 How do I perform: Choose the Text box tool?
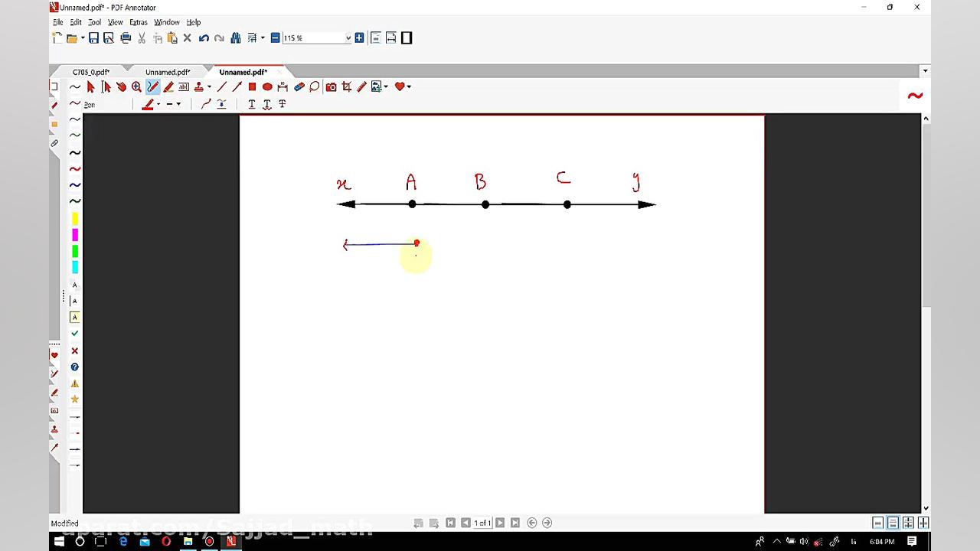(184, 86)
